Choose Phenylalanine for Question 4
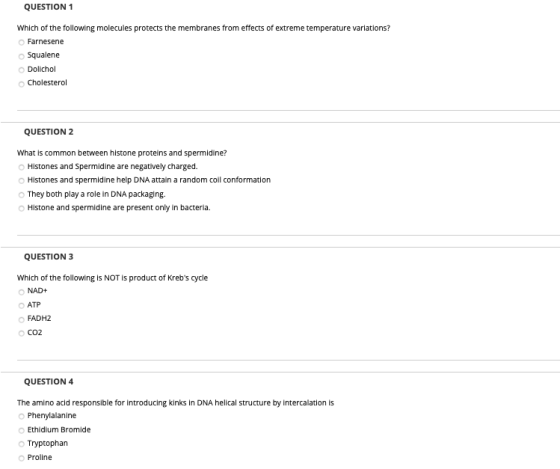This screenshot has height=469, width=560. pyautogui.click(x=21, y=416)
